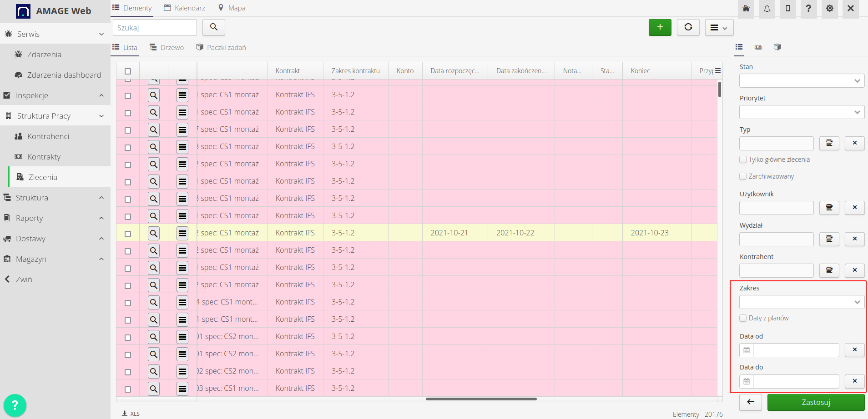Add a new element with the green plus icon

pyautogui.click(x=660, y=27)
